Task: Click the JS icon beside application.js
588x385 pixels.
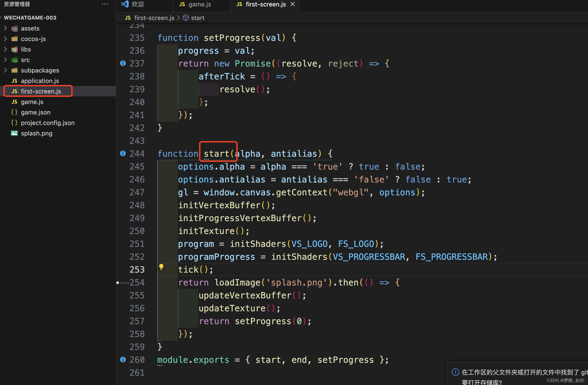Action: point(14,81)
